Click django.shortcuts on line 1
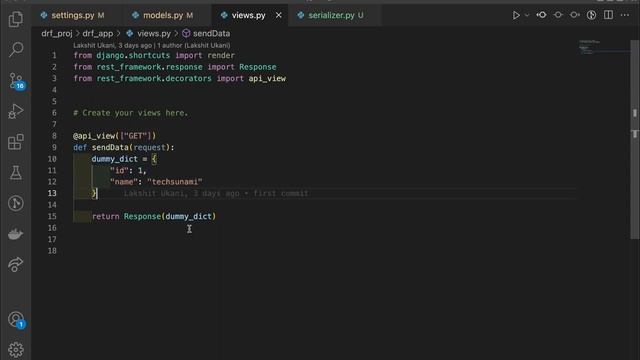Viewport: 640px width, 360px height. [x=133, y=56]
